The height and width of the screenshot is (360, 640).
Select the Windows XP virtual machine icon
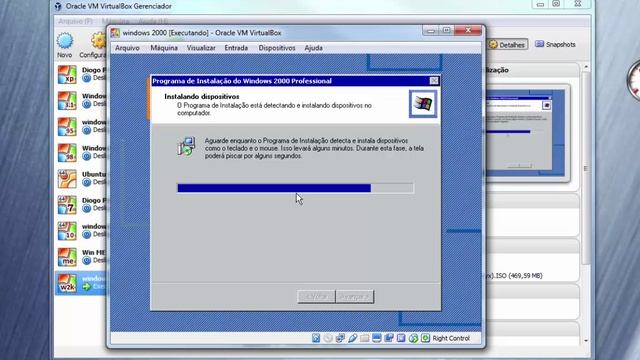(x=67, y=74)
